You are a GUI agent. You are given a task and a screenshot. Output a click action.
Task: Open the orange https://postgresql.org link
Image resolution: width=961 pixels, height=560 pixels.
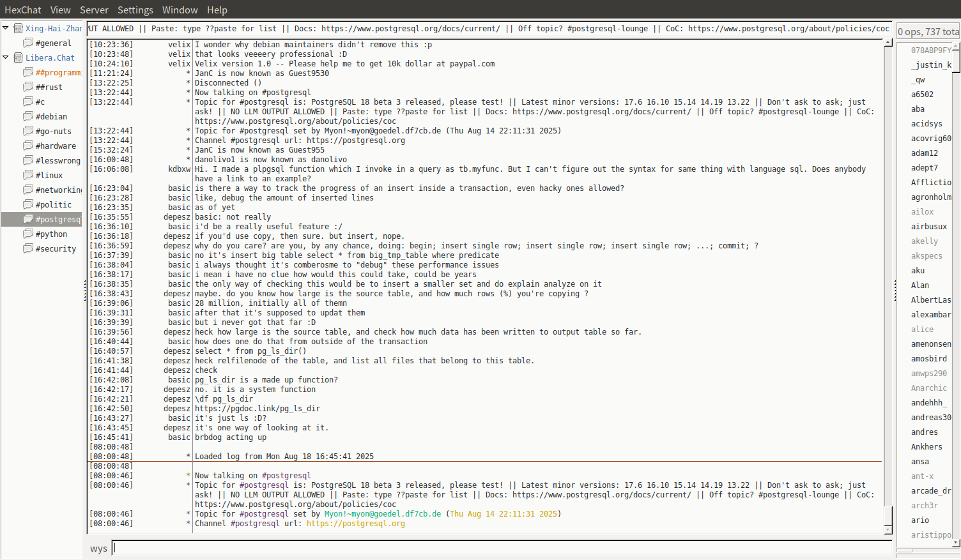356,524
